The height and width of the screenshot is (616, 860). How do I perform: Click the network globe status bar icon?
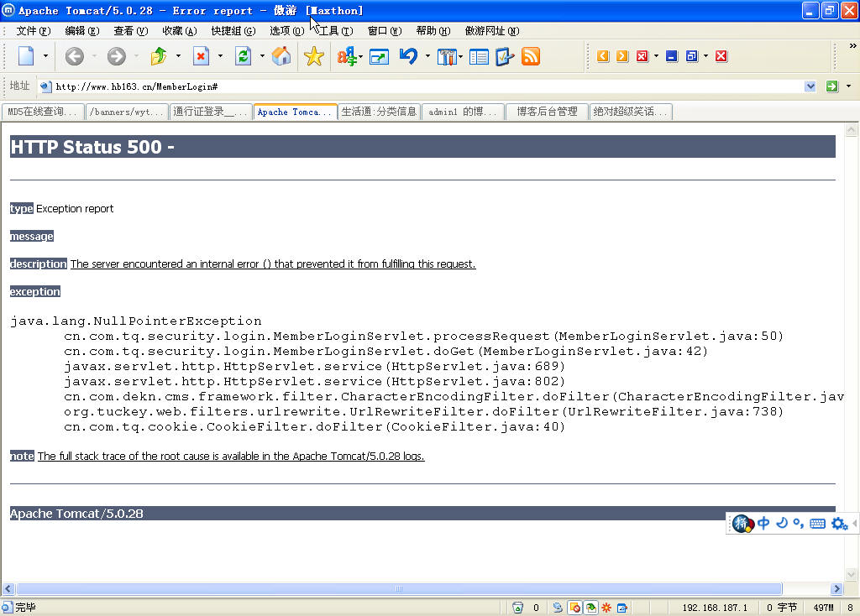[x=558, y=608]
